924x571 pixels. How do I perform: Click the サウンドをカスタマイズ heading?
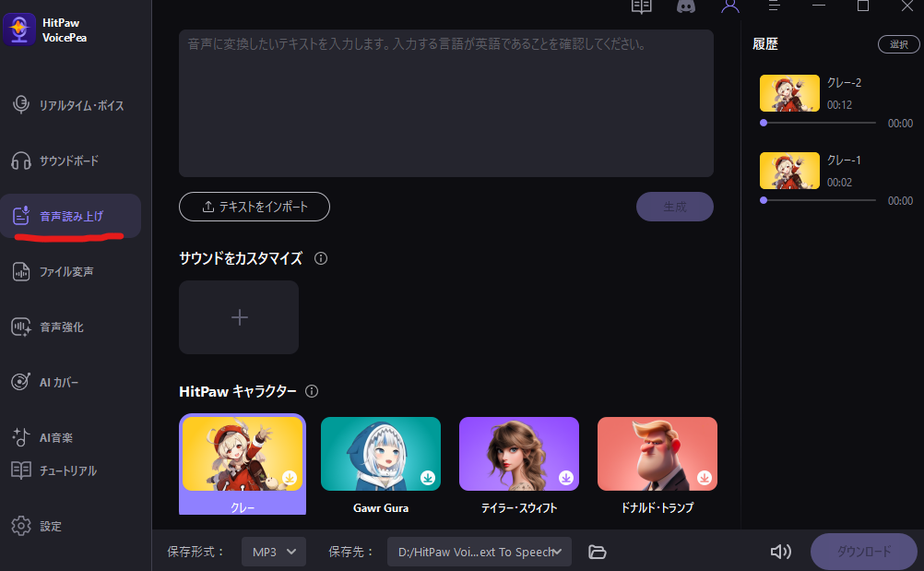pos(241,258)
